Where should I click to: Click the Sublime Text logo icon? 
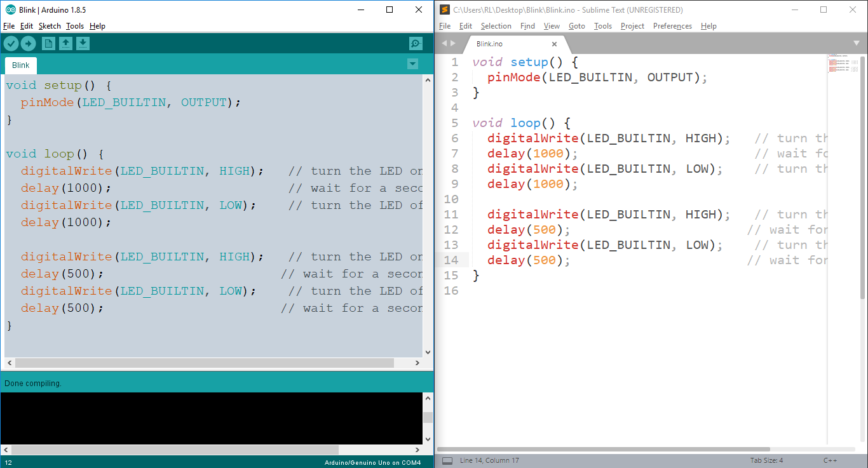pyautogui.click(x=445, y=10)
